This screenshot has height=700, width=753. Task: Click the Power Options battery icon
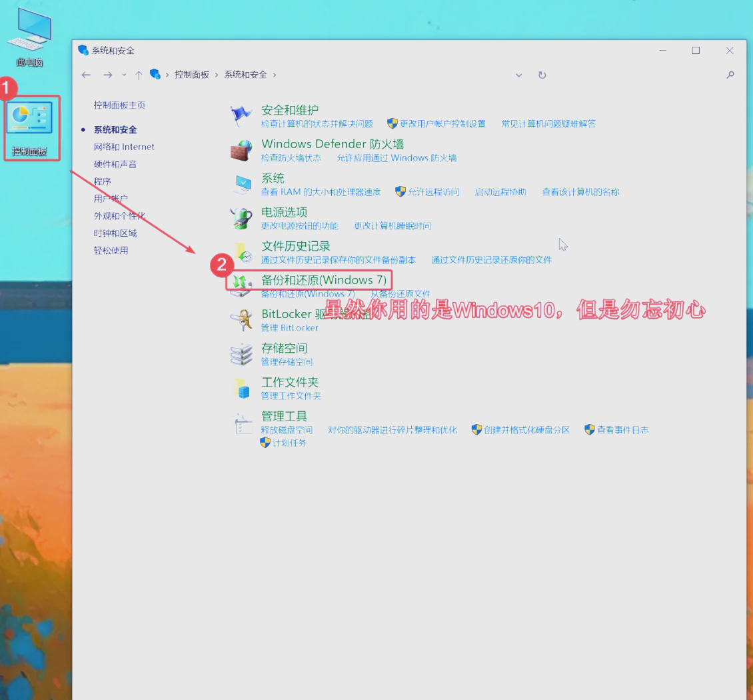241,218
